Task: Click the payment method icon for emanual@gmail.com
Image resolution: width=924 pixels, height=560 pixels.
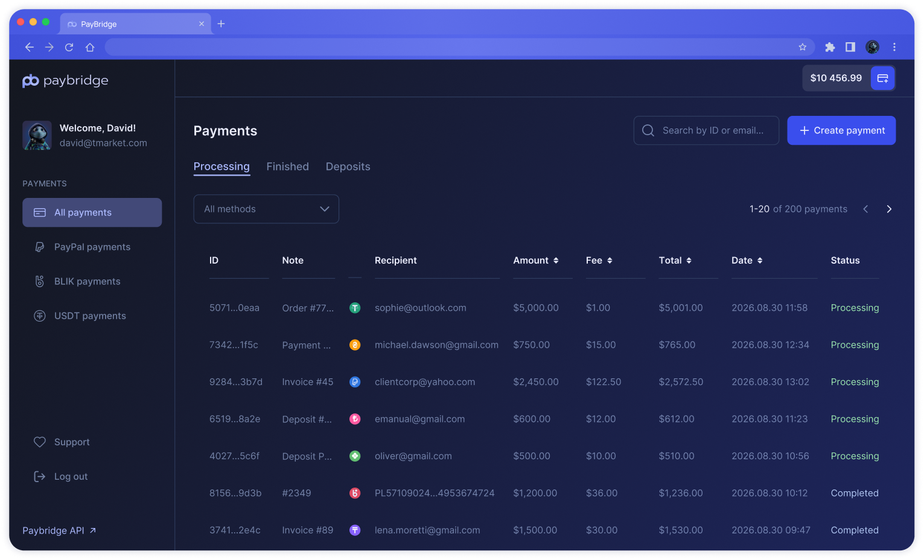Action: tap(355, 419)
